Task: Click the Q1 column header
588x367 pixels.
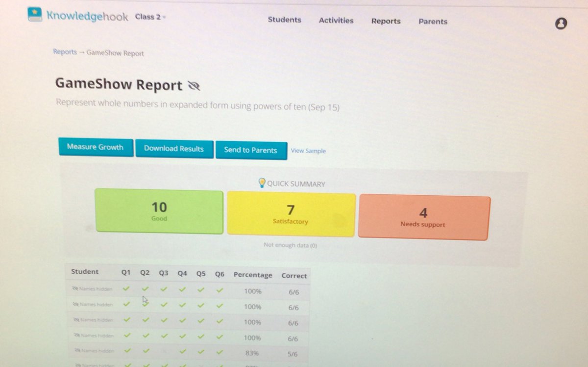Action: point(126,272)
